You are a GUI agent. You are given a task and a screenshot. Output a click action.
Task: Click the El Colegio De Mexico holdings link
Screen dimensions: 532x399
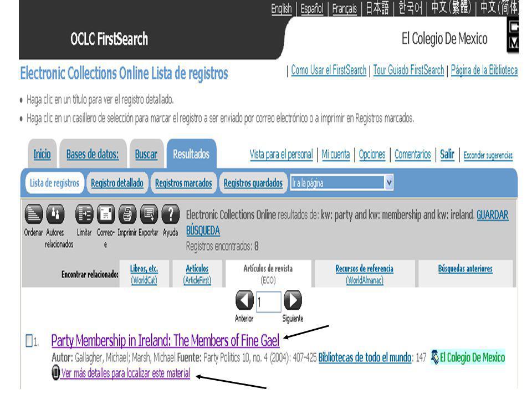pos(472,357)
